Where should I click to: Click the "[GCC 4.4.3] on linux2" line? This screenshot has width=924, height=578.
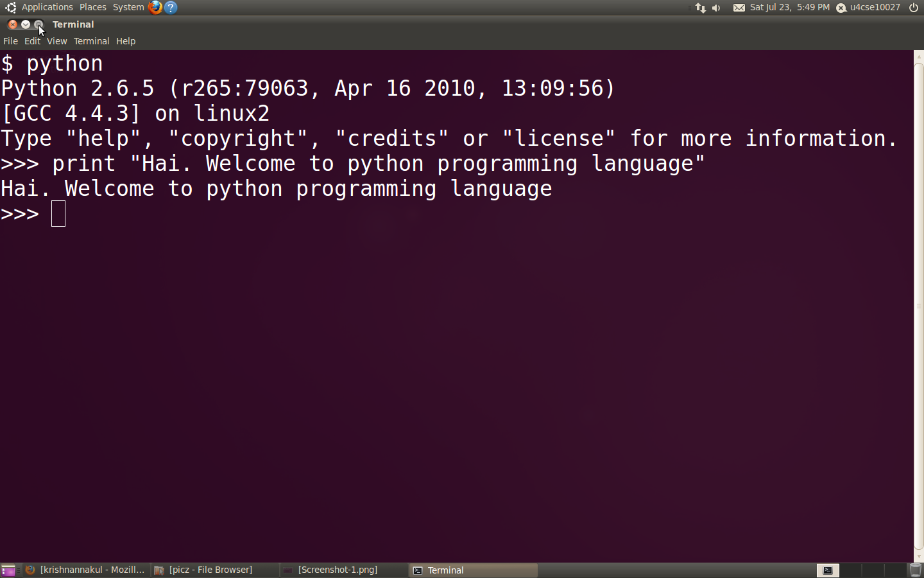coord(135,114)
